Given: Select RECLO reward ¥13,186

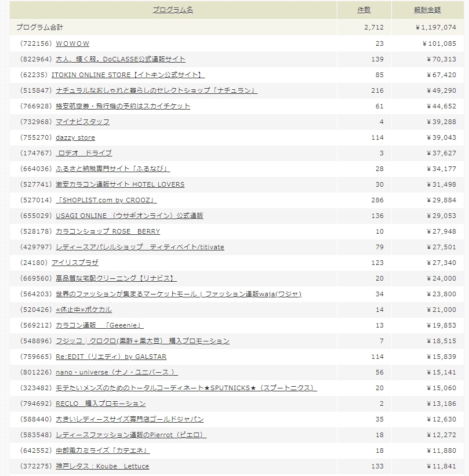Looking at the screenshot, I should tap(441, 404).
